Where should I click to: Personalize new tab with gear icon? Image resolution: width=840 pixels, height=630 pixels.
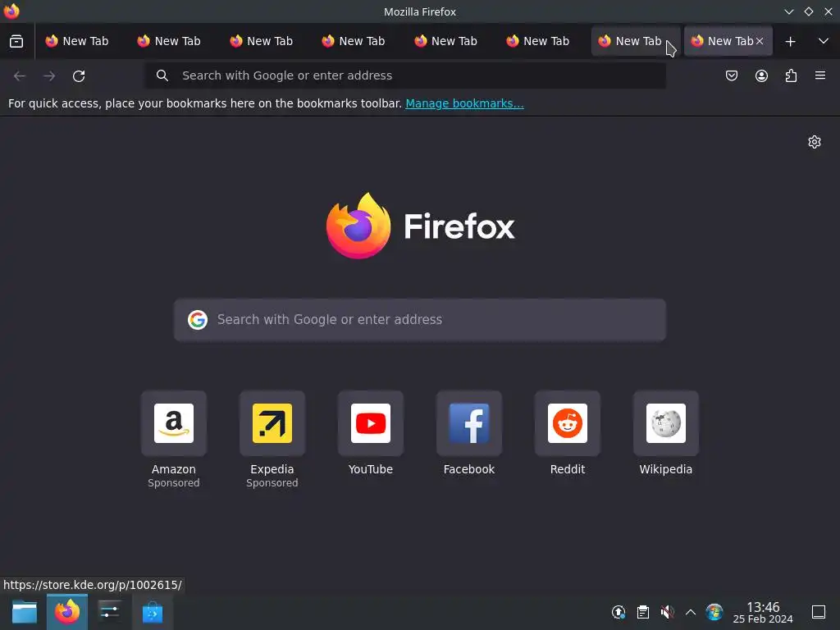point(815,142)
